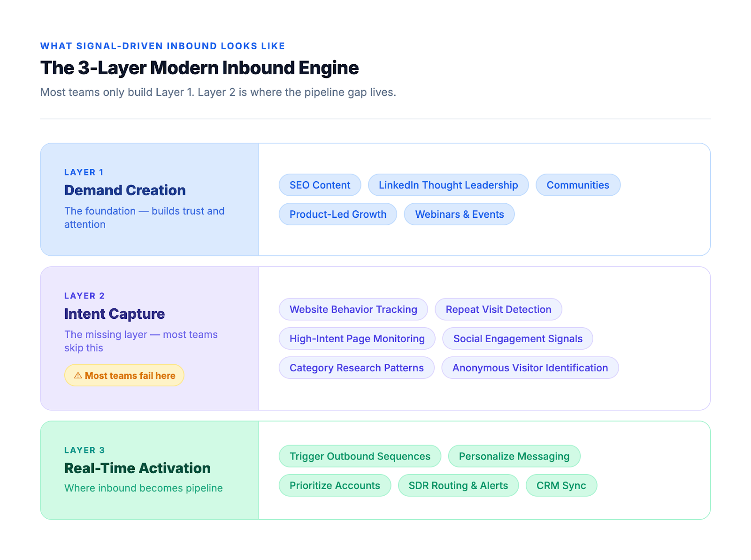Select SDR Routing & Alerts
Viewport: 751px width, 560px height.
point(458,485)
